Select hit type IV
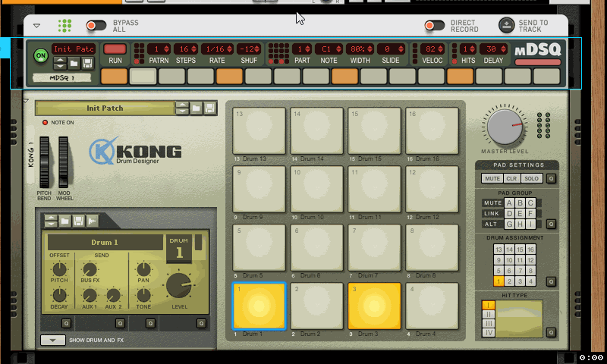 pyautogui.click(x=488, y=332)
